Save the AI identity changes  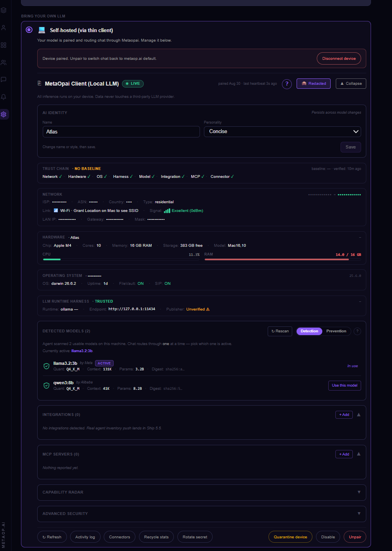pyautogui.click(x=351, y=147)
